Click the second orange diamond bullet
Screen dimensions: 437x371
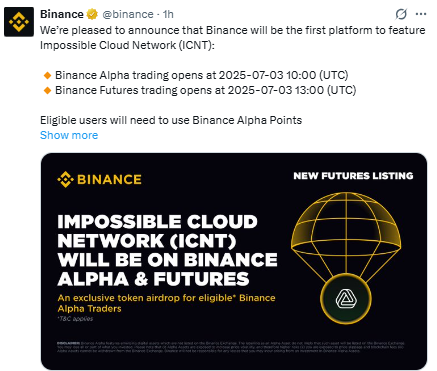47,90
